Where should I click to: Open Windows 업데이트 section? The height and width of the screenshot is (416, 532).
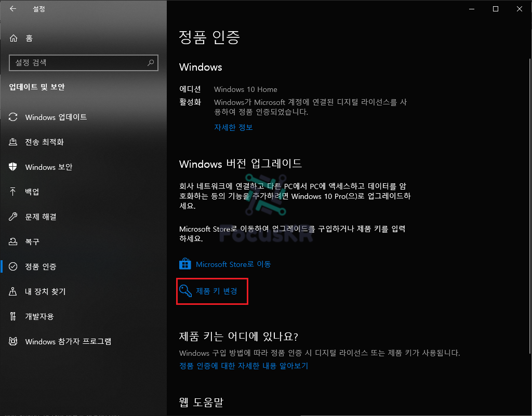pyautogui.click(x=83, y=117)
